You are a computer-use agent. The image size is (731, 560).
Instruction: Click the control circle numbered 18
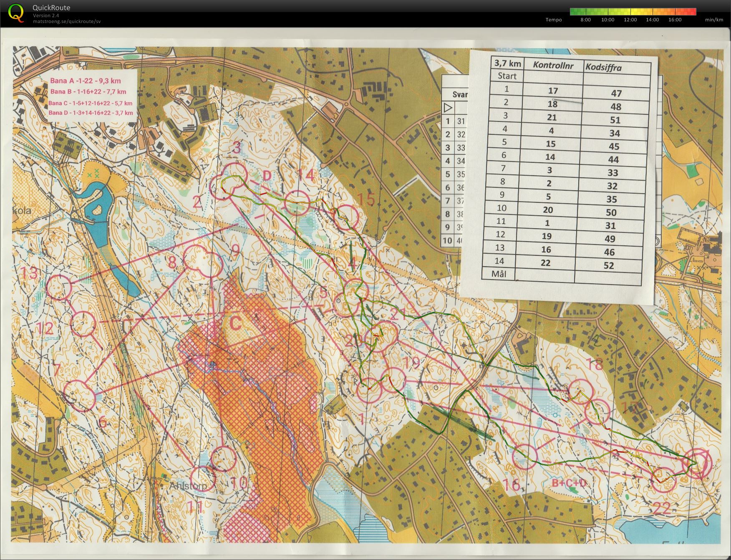click(580, 391)
